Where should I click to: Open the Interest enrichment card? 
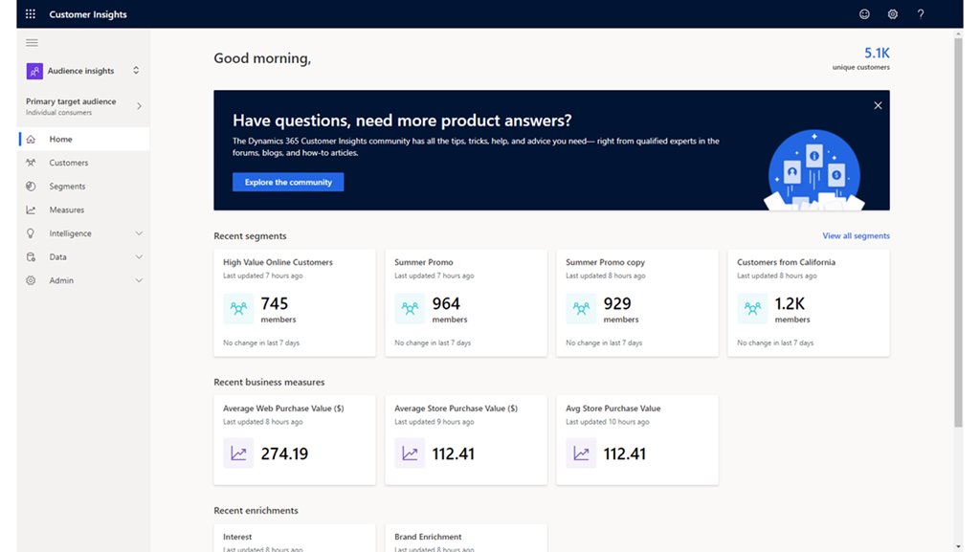295,539
